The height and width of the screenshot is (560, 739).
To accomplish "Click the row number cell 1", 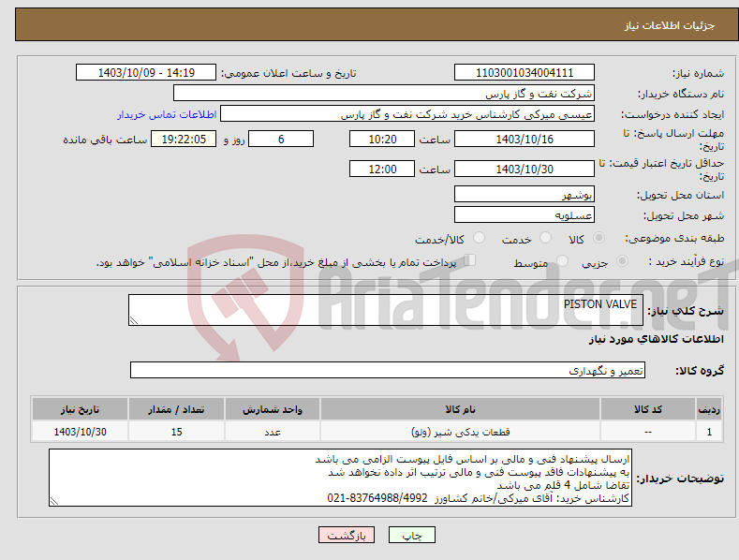I will pos(709,432).
